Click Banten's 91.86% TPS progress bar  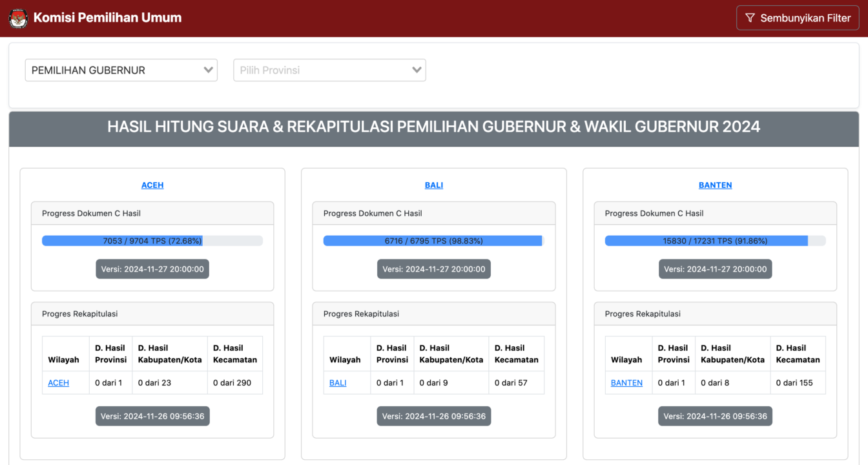click(715, 241)
